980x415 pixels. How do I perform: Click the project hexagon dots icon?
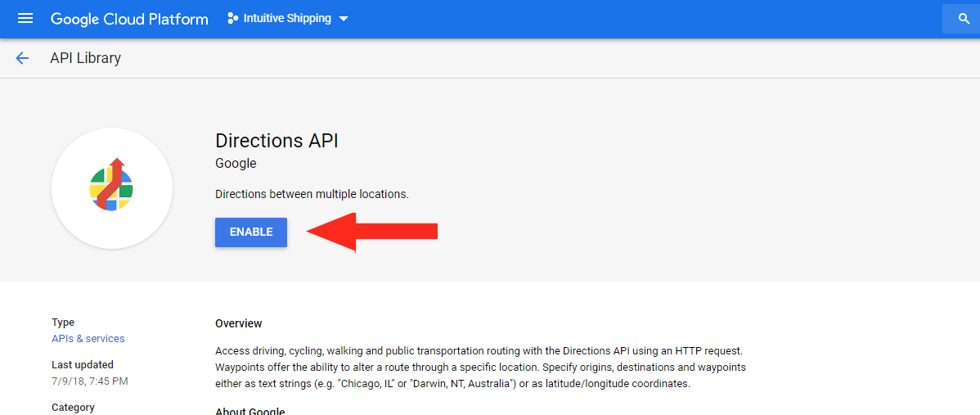[232, 18]
